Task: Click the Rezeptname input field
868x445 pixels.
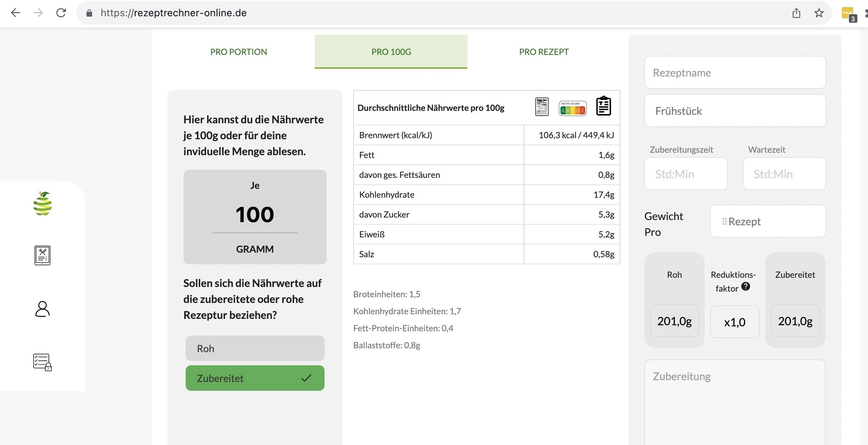Action: pyautogui.click(x=735, y=73)
